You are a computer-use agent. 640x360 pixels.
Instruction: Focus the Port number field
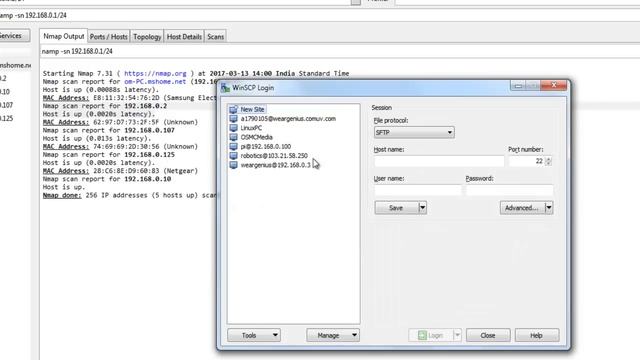527,161
